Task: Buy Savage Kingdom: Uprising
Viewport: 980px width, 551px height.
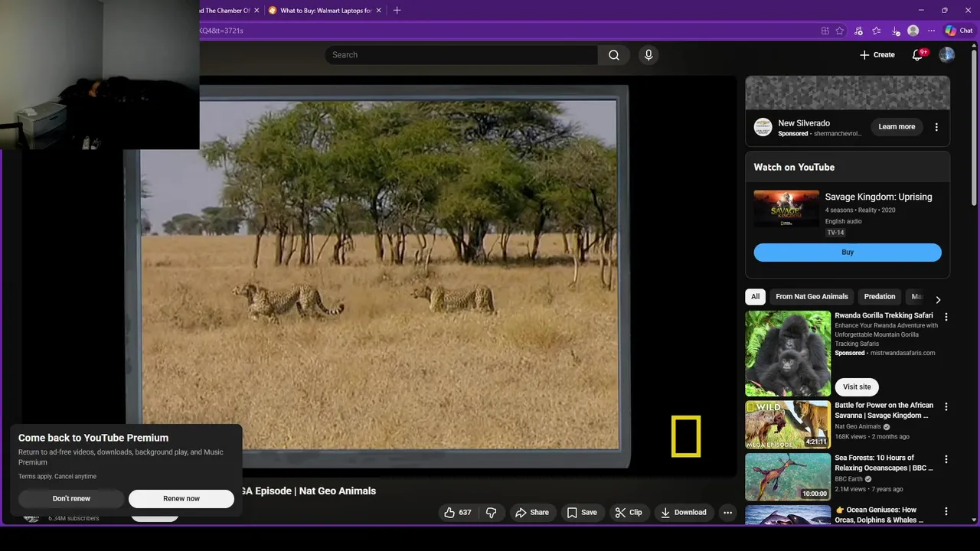Action: [848, 253]
